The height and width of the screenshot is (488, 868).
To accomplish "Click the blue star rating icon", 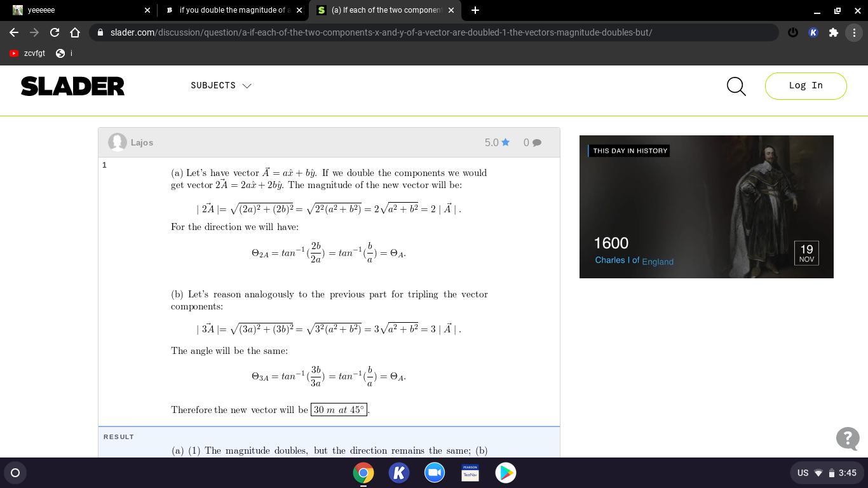I will click(506, 142).
